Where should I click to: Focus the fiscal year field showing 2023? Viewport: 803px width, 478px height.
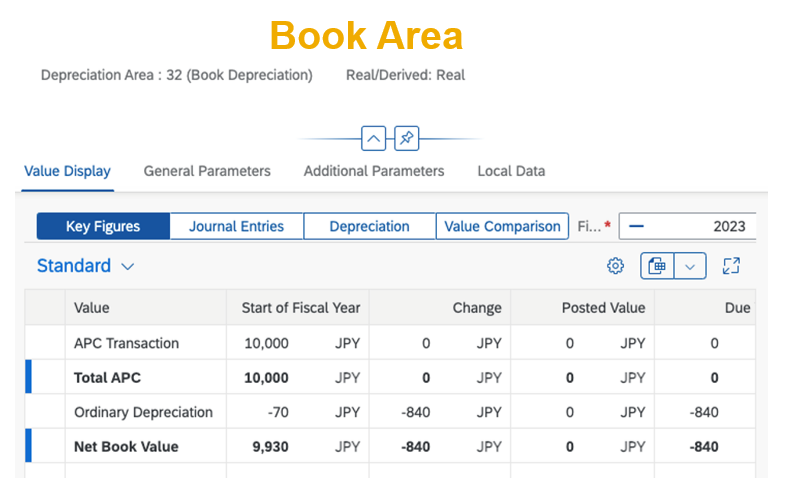(687, 226)
